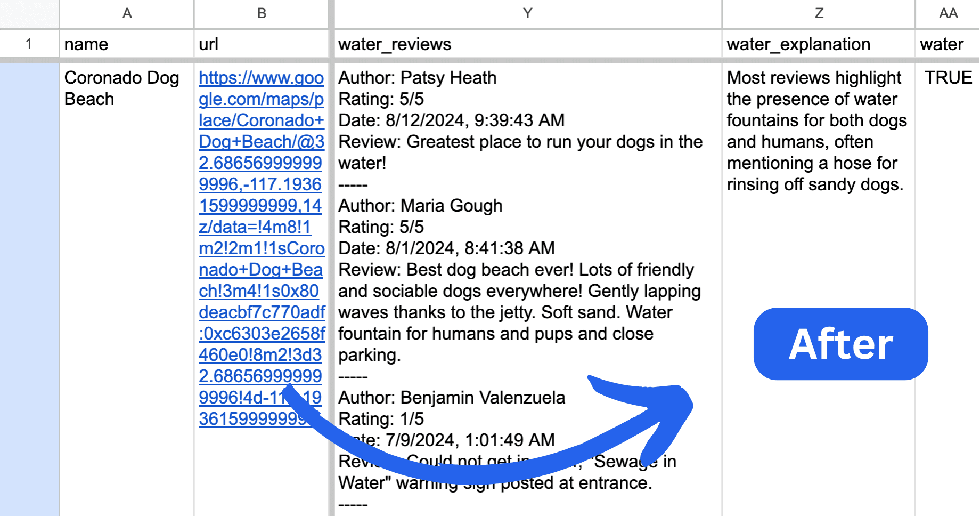This screenshot has width=980, height=516.
Task: Click the top-left select-all corner
Action: [x=29, y=13]
